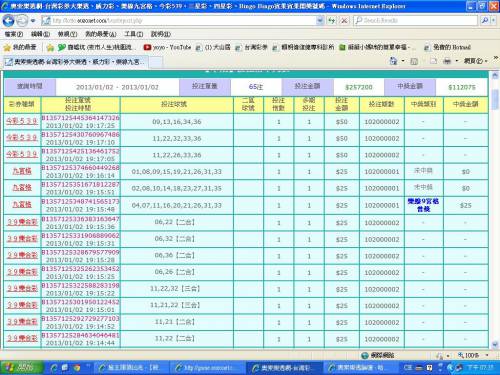Viewport: 500px width, 375px height.
Task: Open the Windows Start button
Action: [x=22, y=368]
